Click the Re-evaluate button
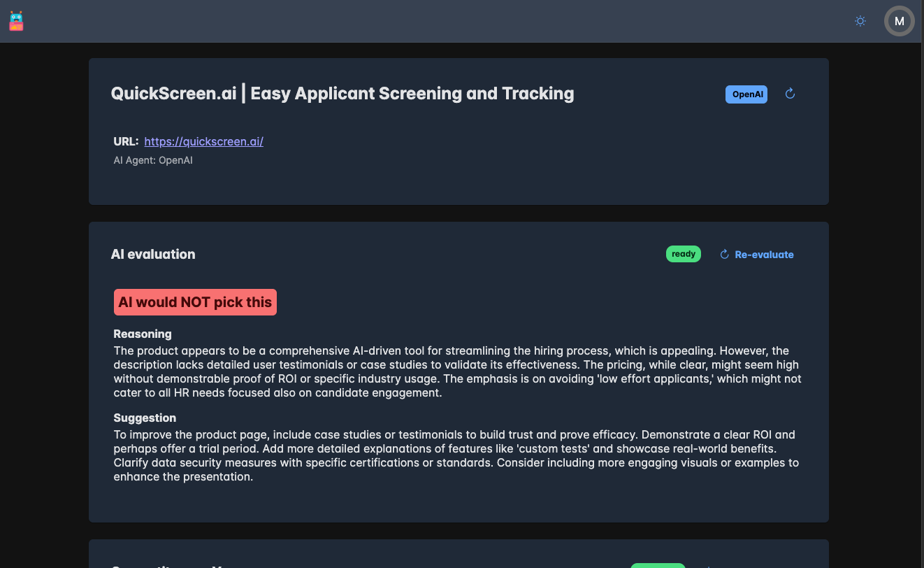924x568 pixels. tap(757, 255)
